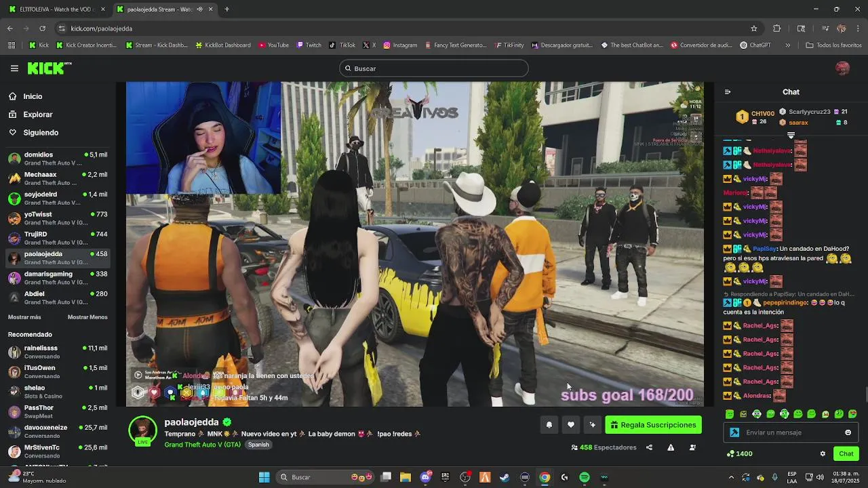Click the stream video player
The image size is (868, 488).
coord(414,244)
